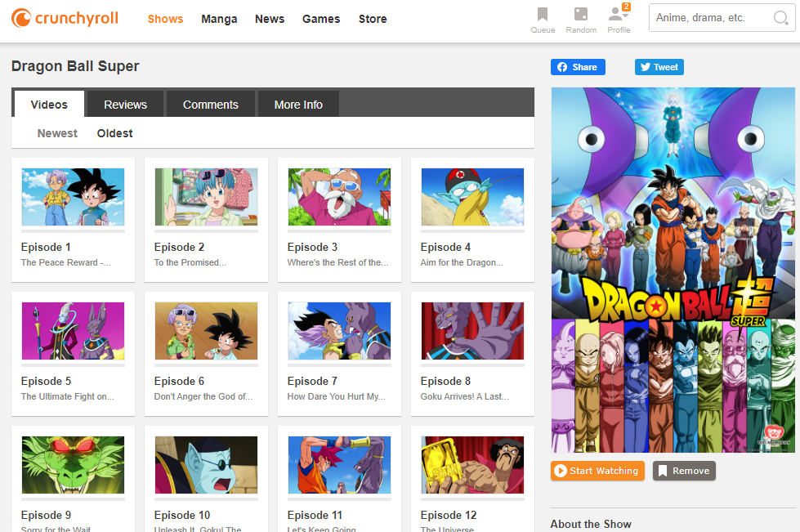Open the Store nav item

[373, 19]
